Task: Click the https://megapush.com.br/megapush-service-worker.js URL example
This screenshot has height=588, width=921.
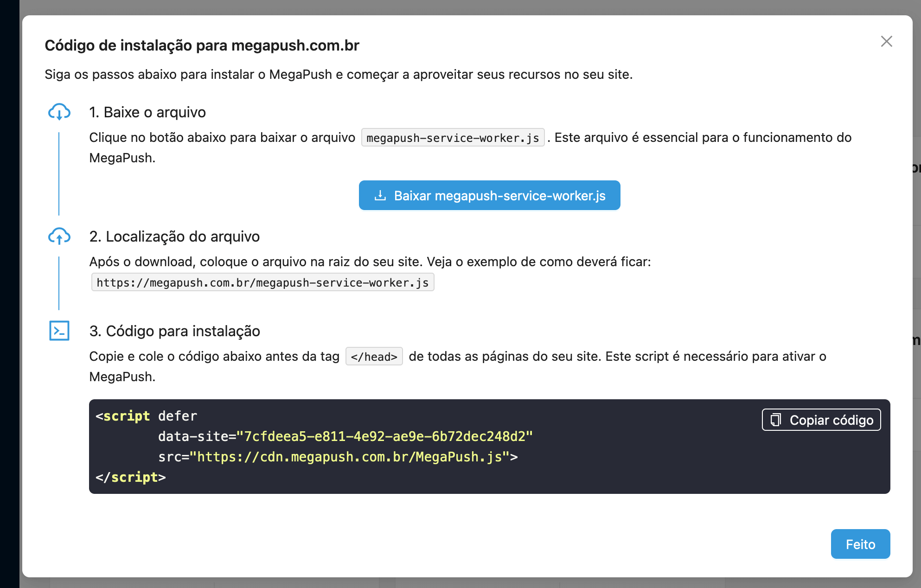Action: tap(262, 282)
